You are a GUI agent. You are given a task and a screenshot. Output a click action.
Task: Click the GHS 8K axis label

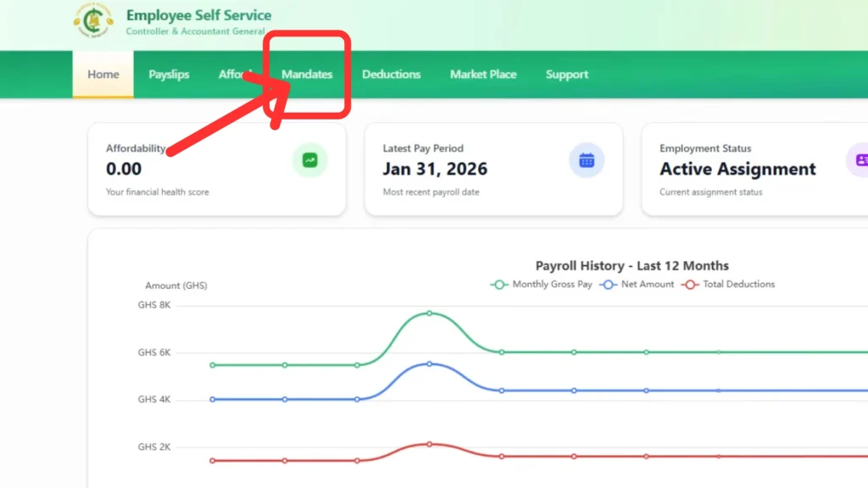coord(154,305)
